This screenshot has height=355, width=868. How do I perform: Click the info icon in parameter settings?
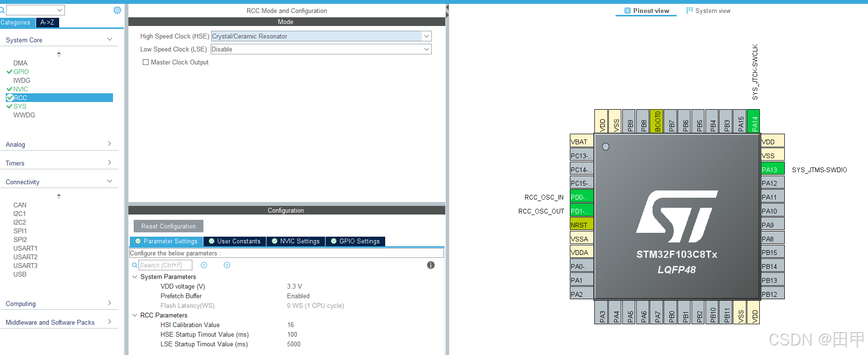click(431, 265)
